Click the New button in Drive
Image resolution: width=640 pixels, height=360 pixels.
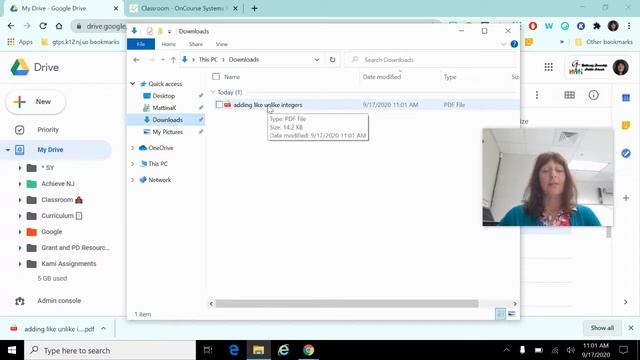click(x=36, y=102)
